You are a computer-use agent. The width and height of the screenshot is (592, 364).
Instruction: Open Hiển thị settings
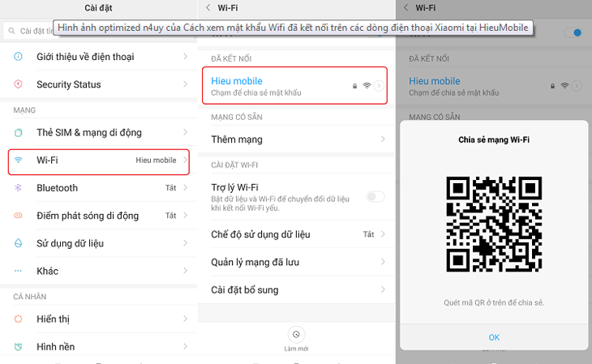[99, 319]
